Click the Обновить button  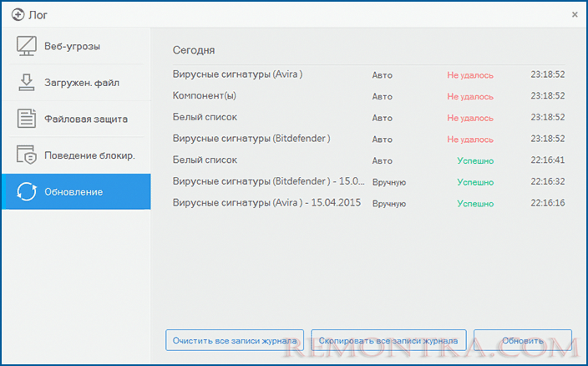point(523,341)
